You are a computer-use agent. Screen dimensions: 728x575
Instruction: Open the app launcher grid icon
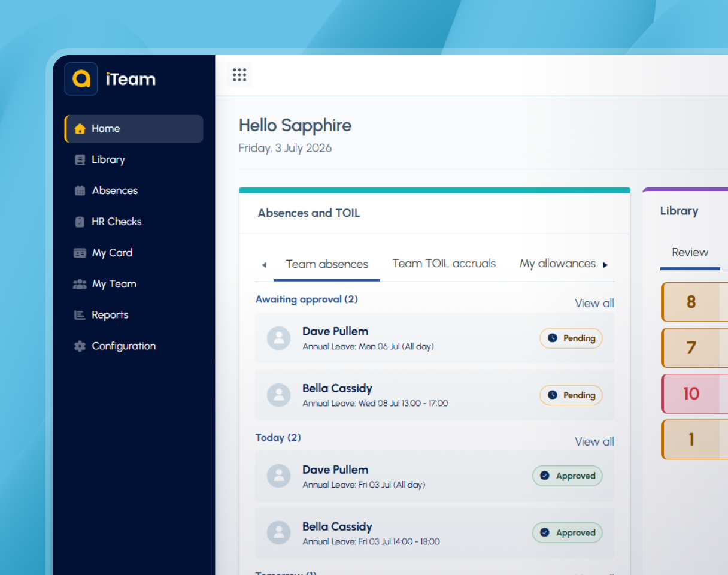tap(239, 75)
